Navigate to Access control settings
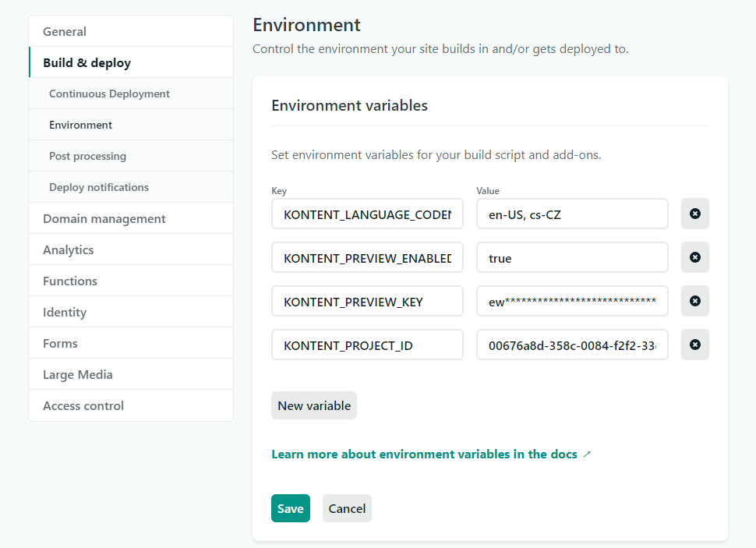The image size is (756, 548). click(x=83, y=405)
